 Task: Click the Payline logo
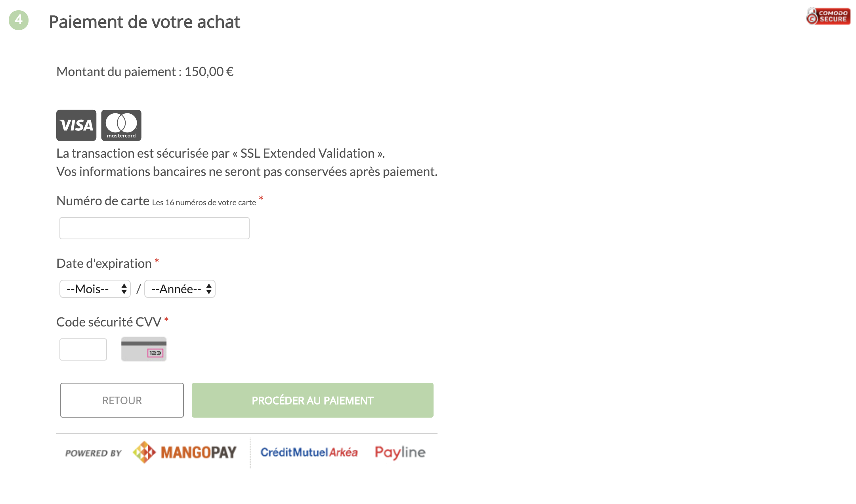(400, 452)
